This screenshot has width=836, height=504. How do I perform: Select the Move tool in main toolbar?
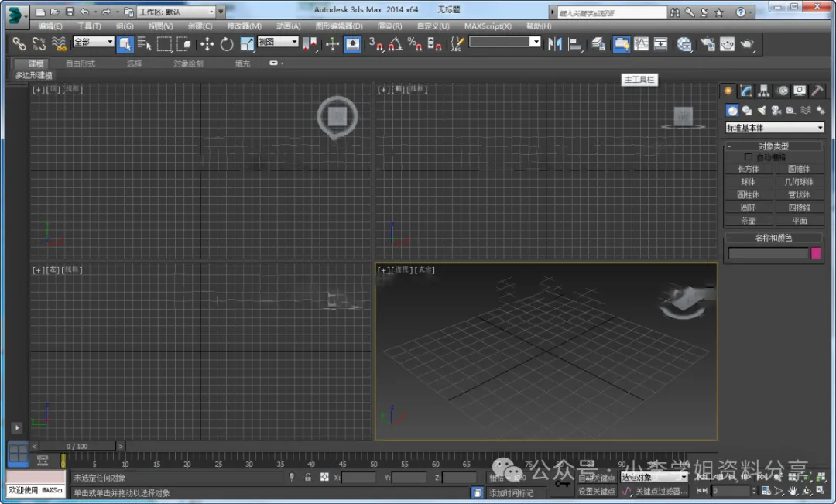pos(207,44)
